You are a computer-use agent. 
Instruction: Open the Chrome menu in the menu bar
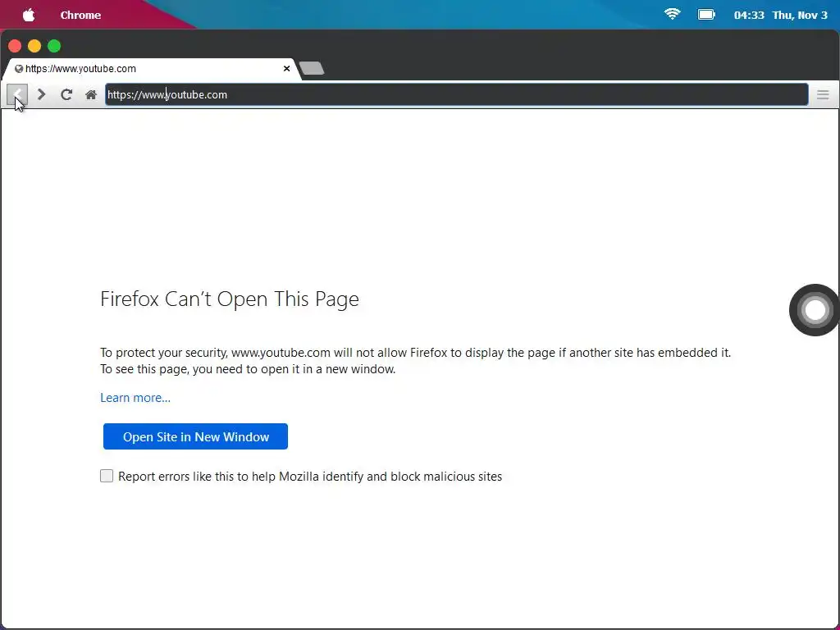(x=80, y=15)
